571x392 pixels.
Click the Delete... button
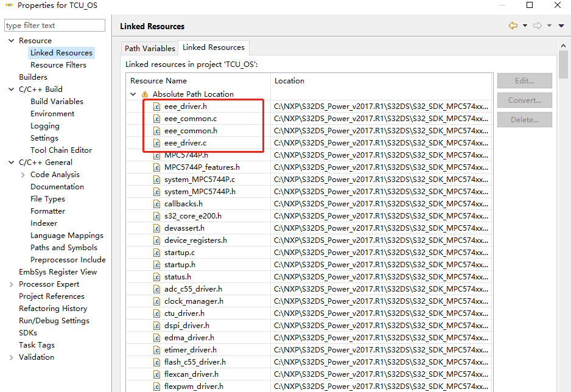[x=524, y=120]
